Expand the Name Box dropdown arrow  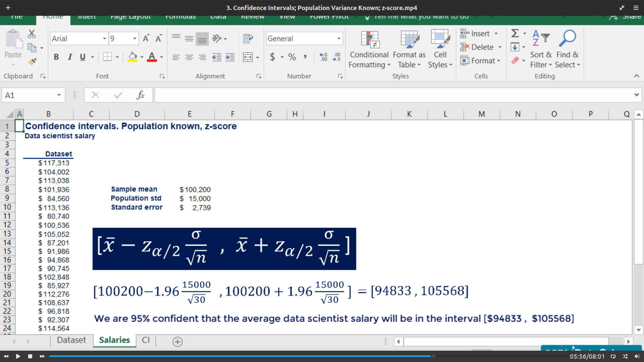(x=59, y=95)
